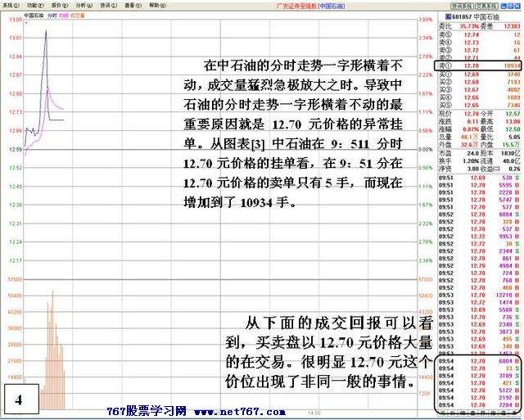Viewport: 524px width, 420px height.
Task: Select the 买② 12.68 order row
Action: [x=480, y=82]
